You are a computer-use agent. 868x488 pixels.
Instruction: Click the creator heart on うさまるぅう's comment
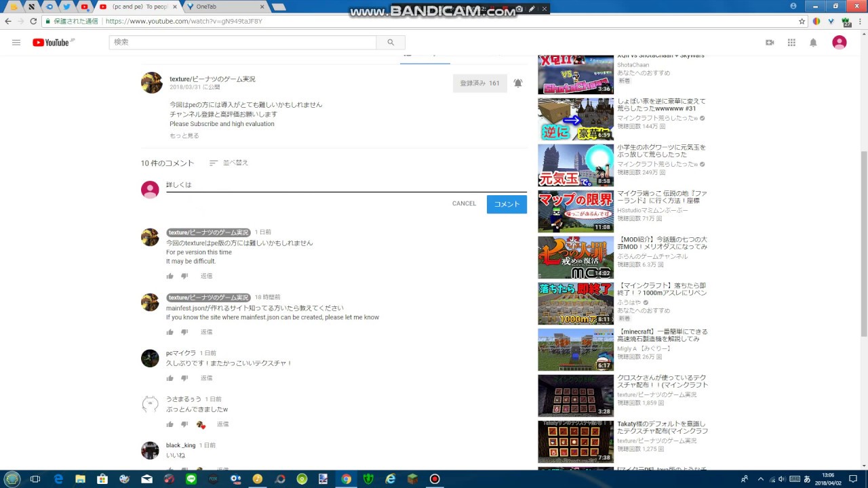click(x=201, y=424)
